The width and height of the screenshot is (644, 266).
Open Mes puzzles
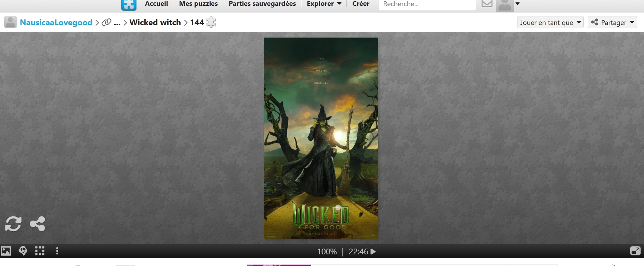(198, 4)
